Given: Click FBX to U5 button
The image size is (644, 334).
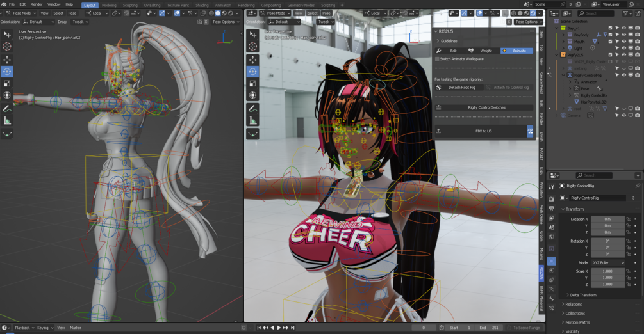Looking at the screenshot, I should click(x=481, y=131).
